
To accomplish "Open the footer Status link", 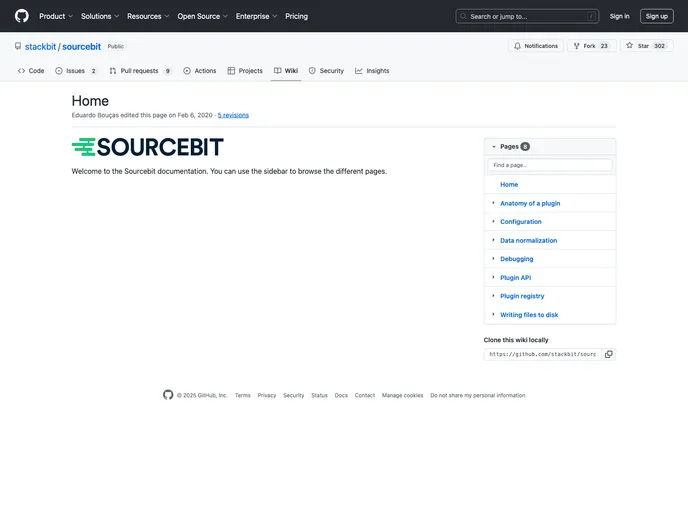I will click(319, 395).
